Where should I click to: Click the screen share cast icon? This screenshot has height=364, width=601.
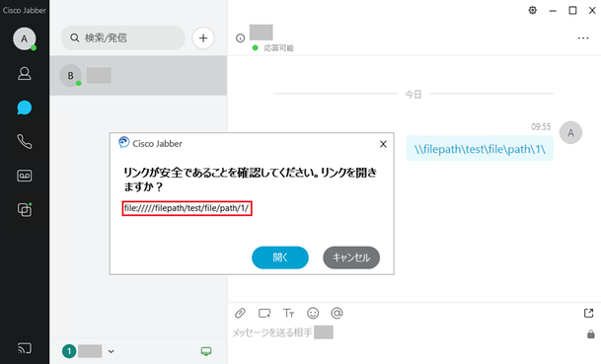pos(25,348)
